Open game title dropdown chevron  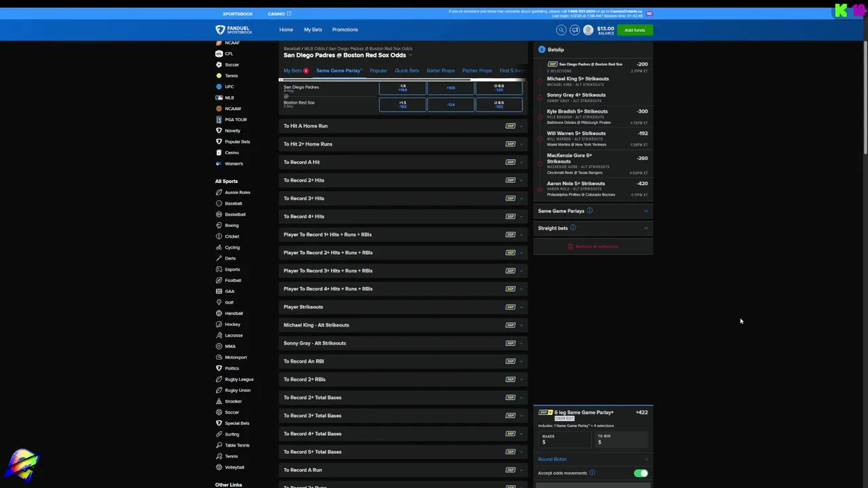pos(410,56)
